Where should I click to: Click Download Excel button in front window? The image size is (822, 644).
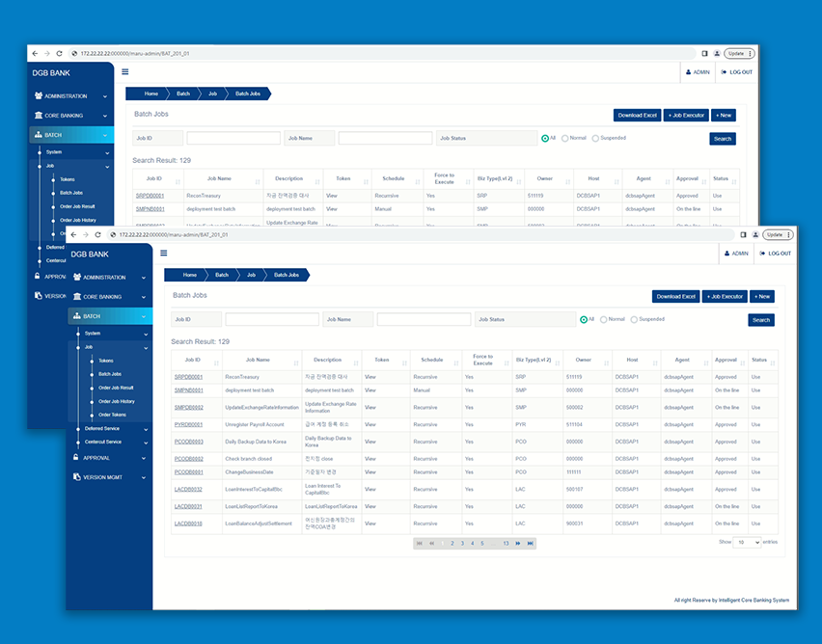coord(675,296)
